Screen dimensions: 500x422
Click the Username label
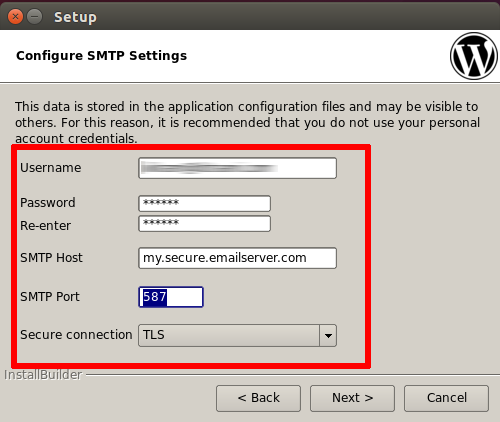[51, 168]
